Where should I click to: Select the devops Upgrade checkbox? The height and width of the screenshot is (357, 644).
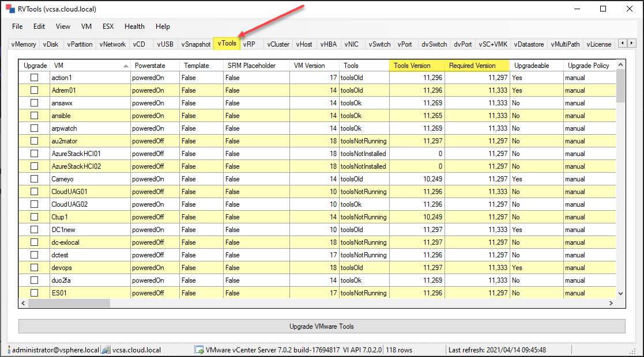[x=35, y=268]
